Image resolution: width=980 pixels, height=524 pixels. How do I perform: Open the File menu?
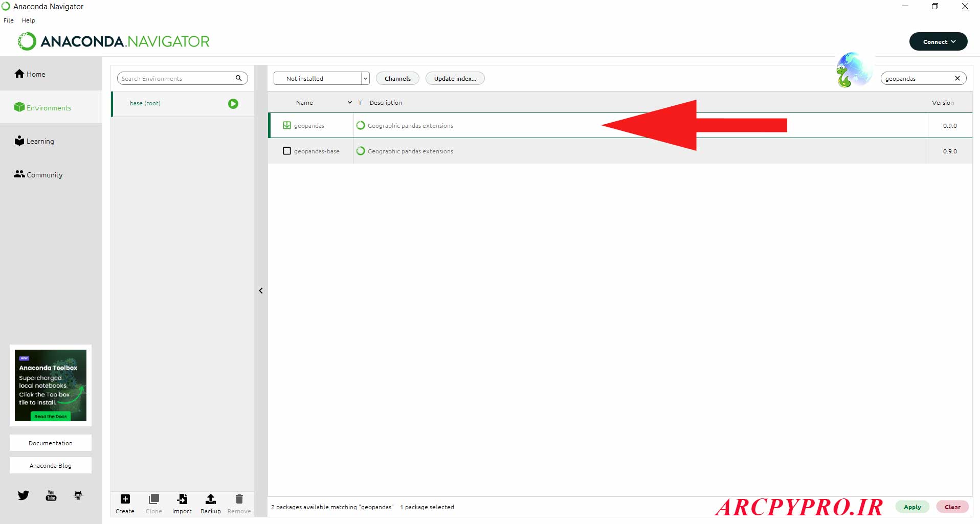(9, 20)
